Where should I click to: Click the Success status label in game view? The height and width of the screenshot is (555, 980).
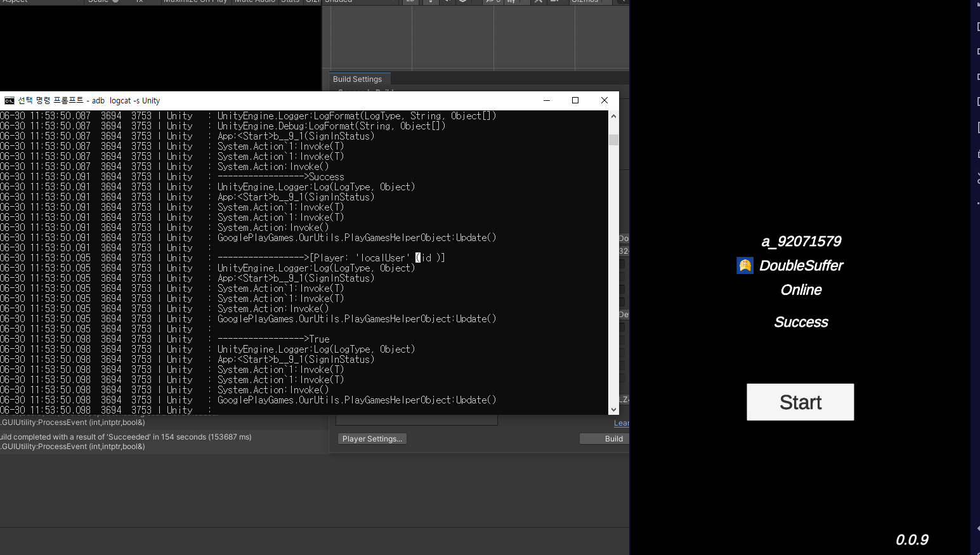pyautogui.click(x=801, y=322)
